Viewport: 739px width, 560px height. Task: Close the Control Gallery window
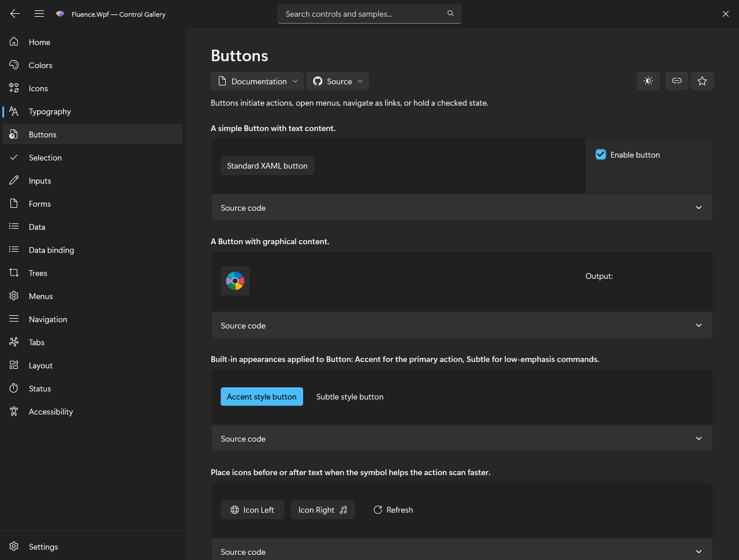click(x=726, y=14)
